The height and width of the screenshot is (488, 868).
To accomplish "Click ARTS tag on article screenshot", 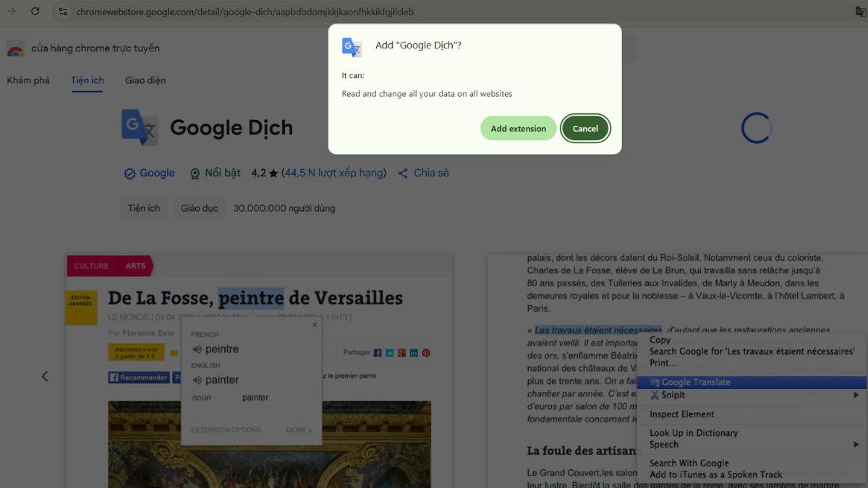I will coord(135,266).
